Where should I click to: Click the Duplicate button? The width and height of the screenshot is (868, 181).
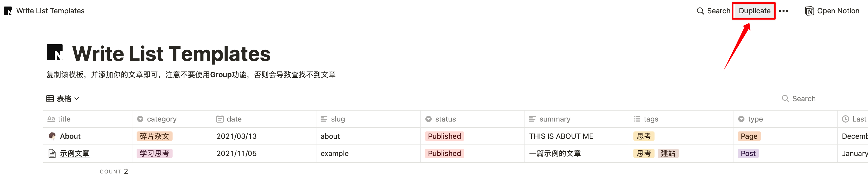[x=754, y=11]
